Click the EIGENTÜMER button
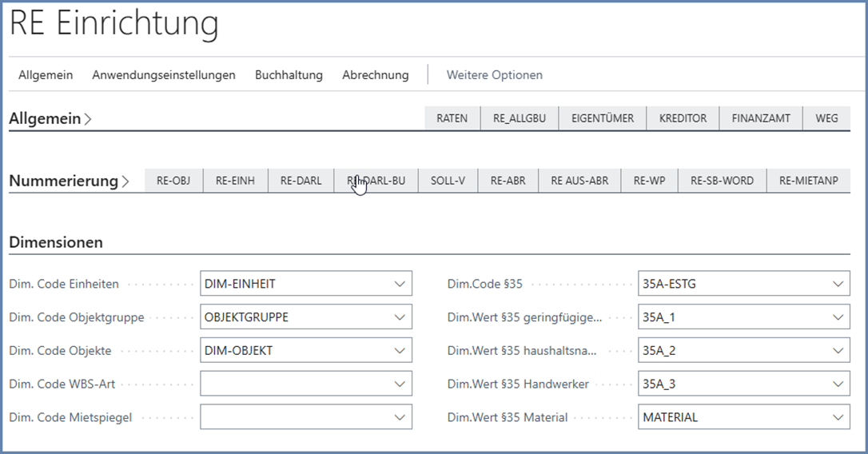The height and width of the screenshot is (454, 868). pyautogui.click(x=602, y=118)
